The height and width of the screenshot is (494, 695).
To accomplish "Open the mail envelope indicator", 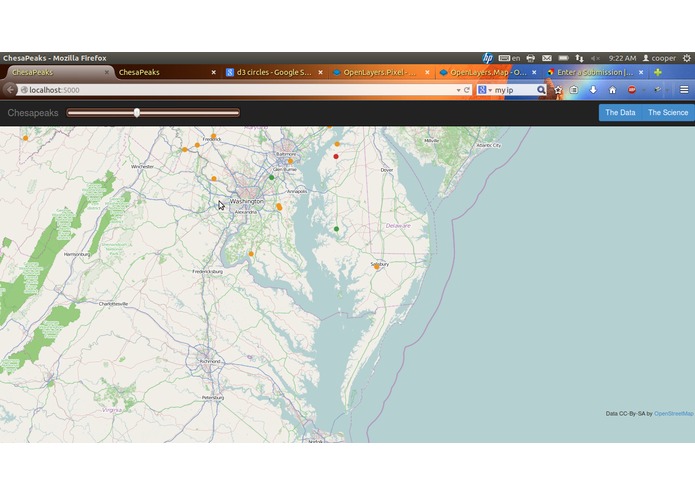I will pyautogui.click(x=547, y=58).
